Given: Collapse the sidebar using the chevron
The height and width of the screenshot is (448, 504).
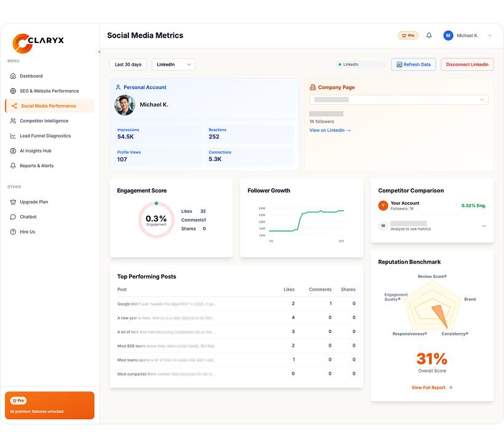Looking at the screenshot, I should click(x=99, y=52).
